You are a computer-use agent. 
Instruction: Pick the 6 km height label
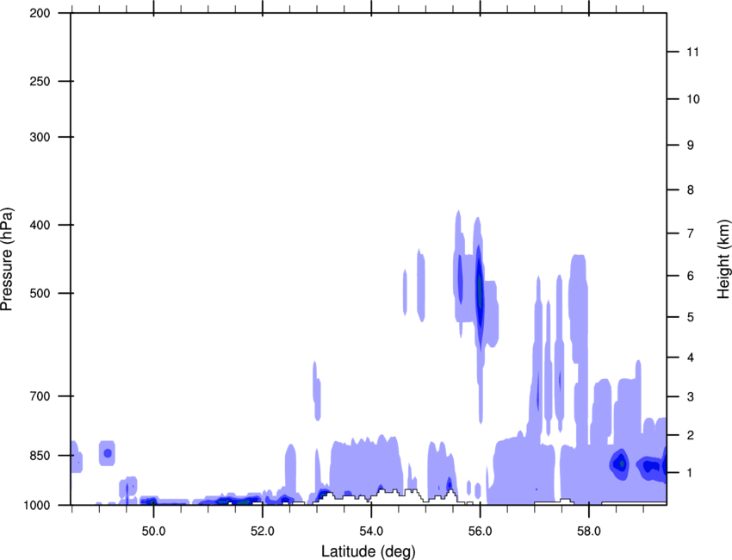[690, 276]
